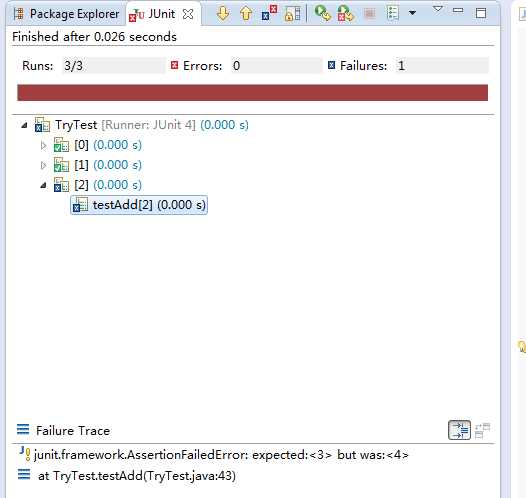Viewport: 526px width, 498px height.
Task: Click the exception icon beside AssertionFailedError
Action: [25, 454]
